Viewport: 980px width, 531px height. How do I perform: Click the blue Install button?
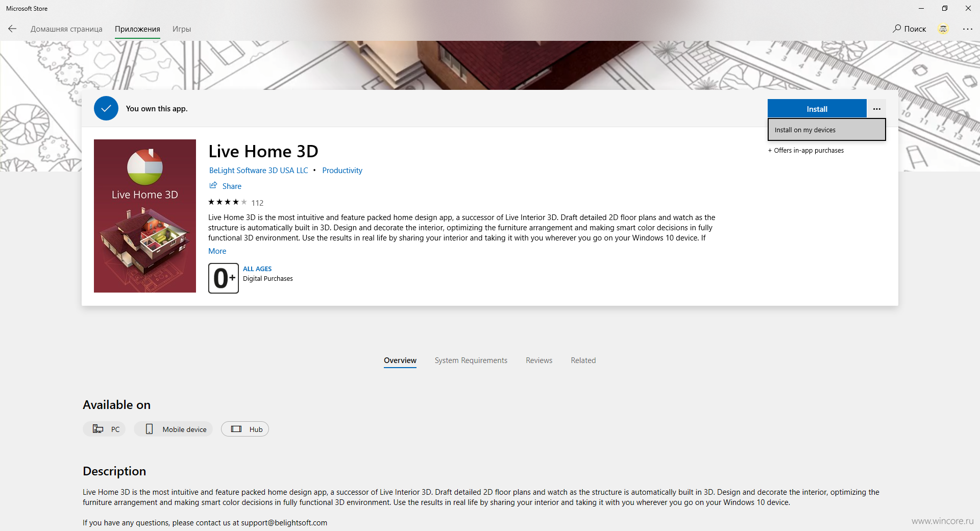click(x=817, y=109)
